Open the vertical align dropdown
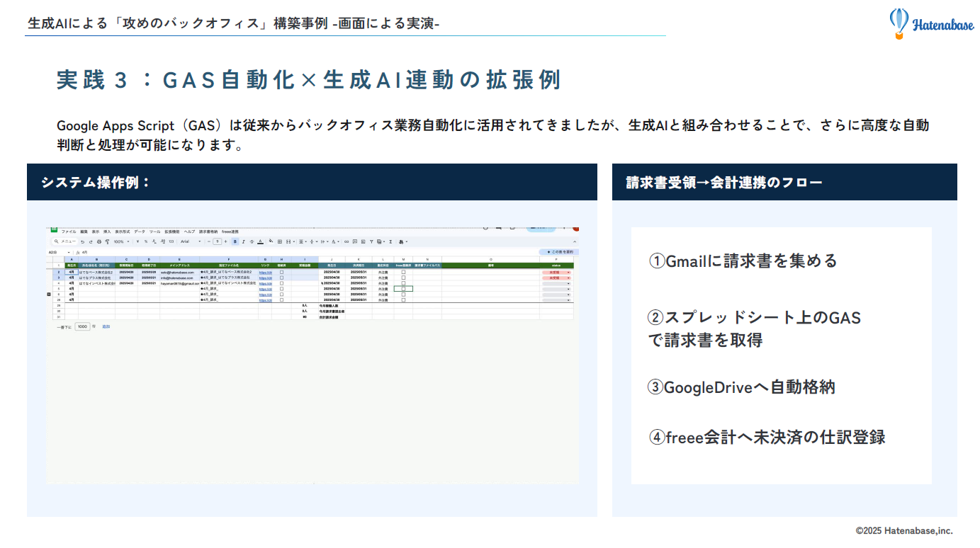Screen dimensions: 980x548 click(314, 241)
